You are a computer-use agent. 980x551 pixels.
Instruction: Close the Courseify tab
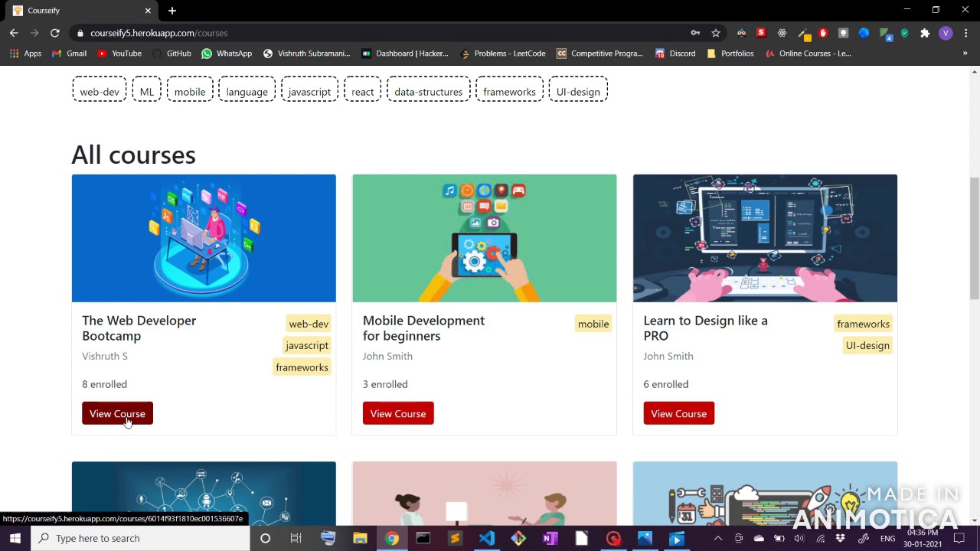click(x=148, y=11)
